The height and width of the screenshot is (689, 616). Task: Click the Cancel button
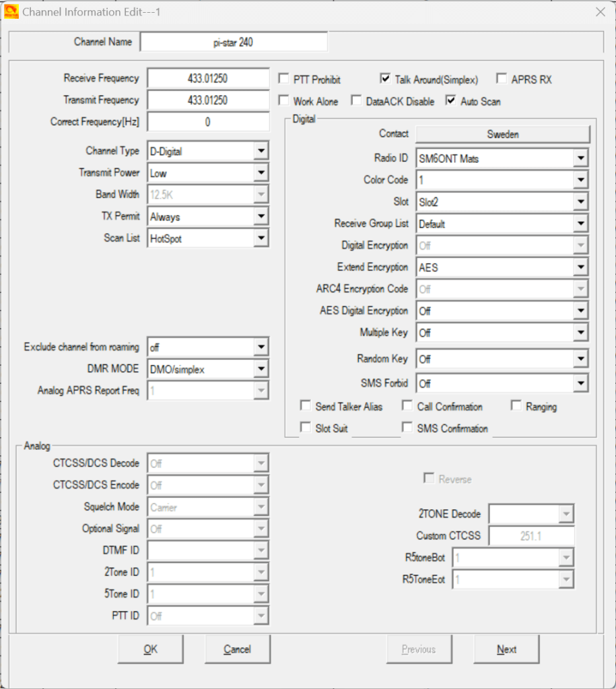237,649
